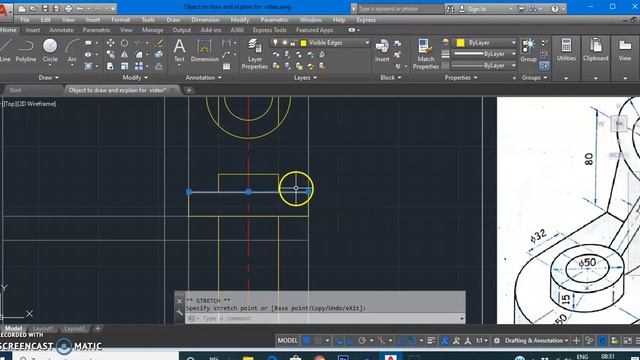Screen dimensions: 640x360
Task: Click the Copy tool in Modify panel
Action: click(110, 54)
